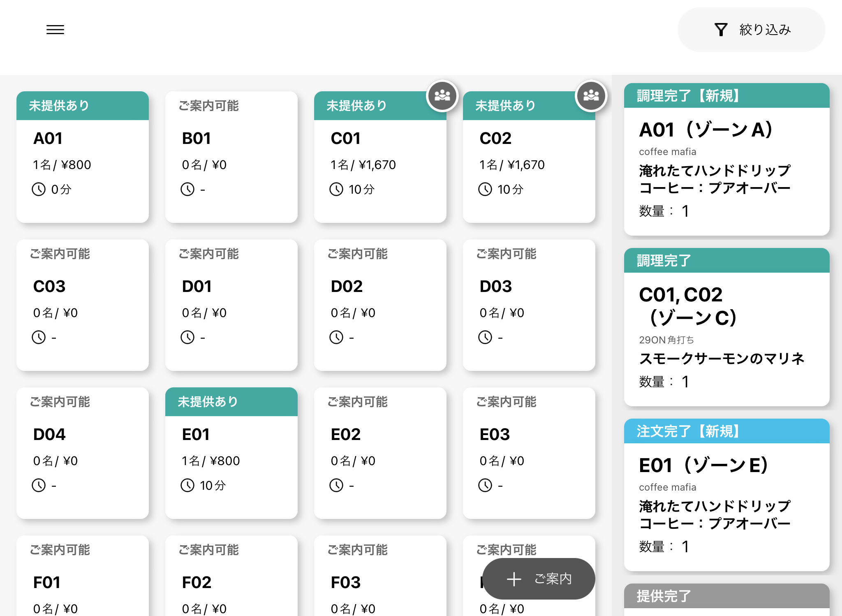The width and height of the screenshot is (842, 616).
Task: Open the hamburger menu
Action: [55, 30]
